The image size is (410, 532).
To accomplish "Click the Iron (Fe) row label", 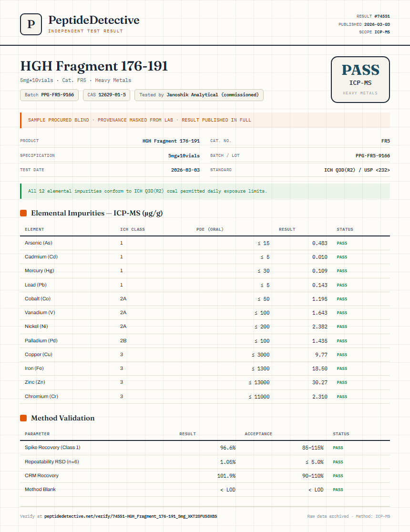I will point(34,368).
